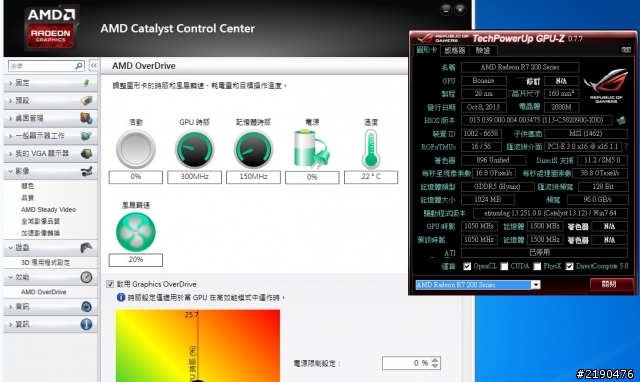Click the 150MHz memory clock value box
Viewport: 640px width, 382px height.
(253, 177)
